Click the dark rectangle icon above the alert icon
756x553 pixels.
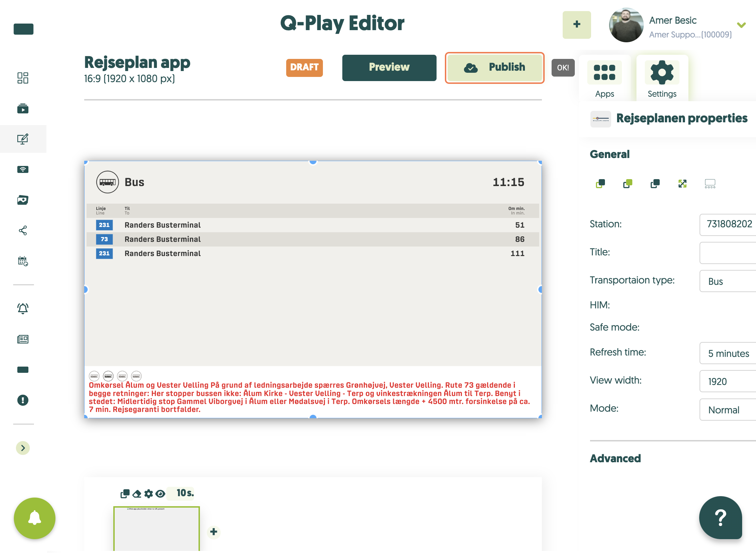click(23, 370)
